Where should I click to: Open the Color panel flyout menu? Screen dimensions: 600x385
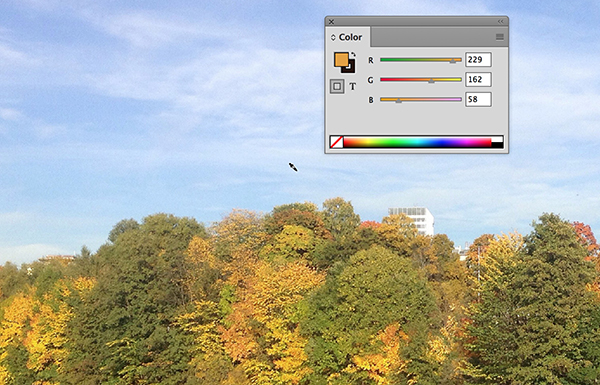click(499, 37)
